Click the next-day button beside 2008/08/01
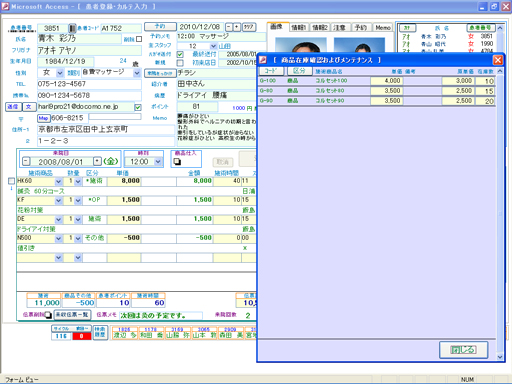 point(97,162)
